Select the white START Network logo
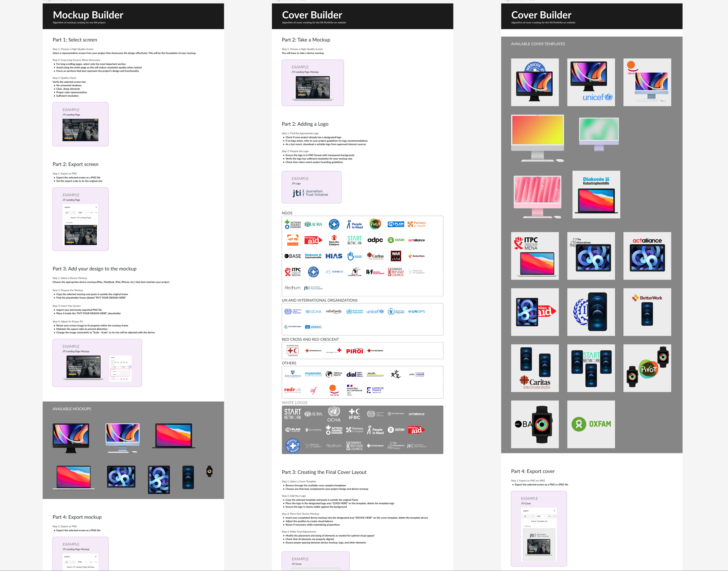 293,414
